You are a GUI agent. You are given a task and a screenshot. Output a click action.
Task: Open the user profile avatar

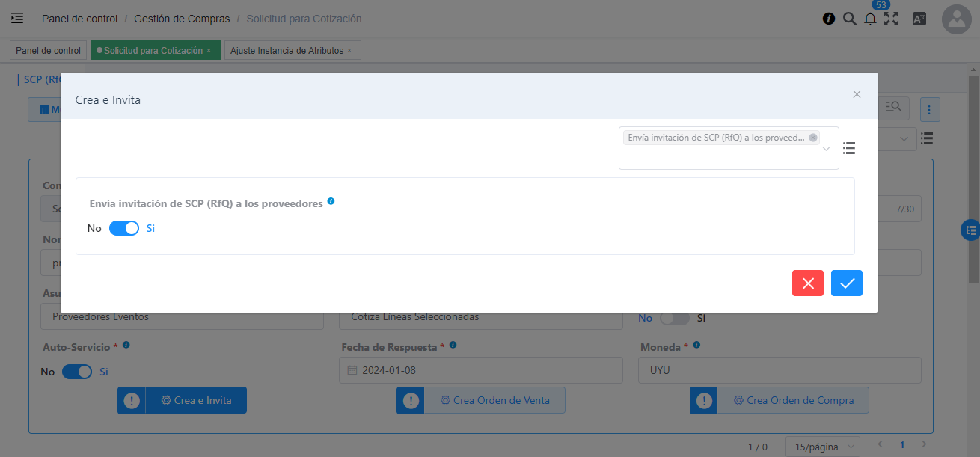(957, 20)
